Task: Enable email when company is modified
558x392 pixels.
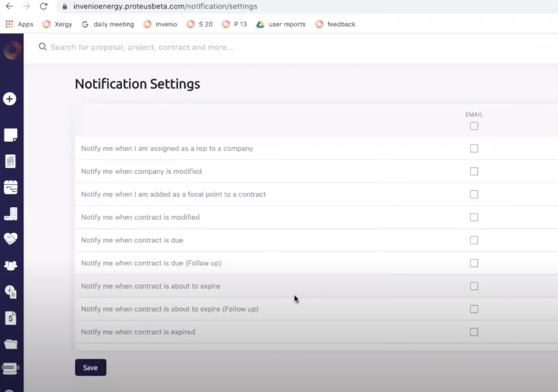Action: click(x=474, y=171)
